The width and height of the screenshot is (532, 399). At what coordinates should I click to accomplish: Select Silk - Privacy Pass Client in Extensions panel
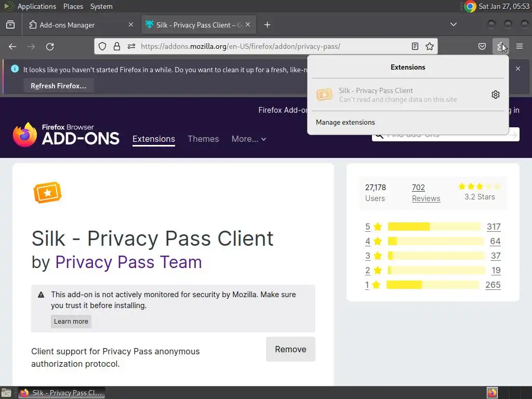pyautogui.click(x=397, y=95)
